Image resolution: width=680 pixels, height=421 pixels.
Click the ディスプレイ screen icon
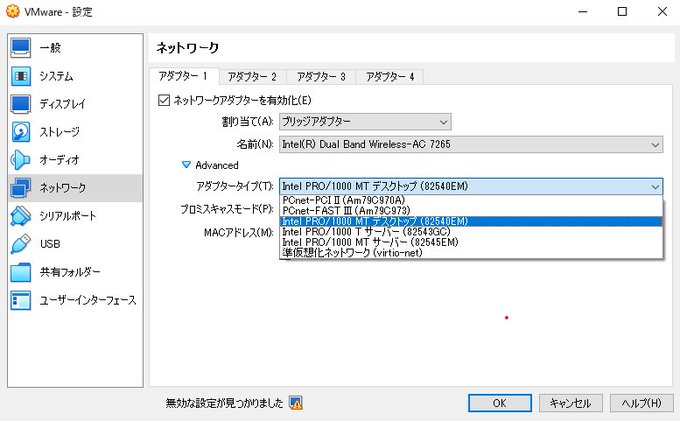(x=20, y=104)
